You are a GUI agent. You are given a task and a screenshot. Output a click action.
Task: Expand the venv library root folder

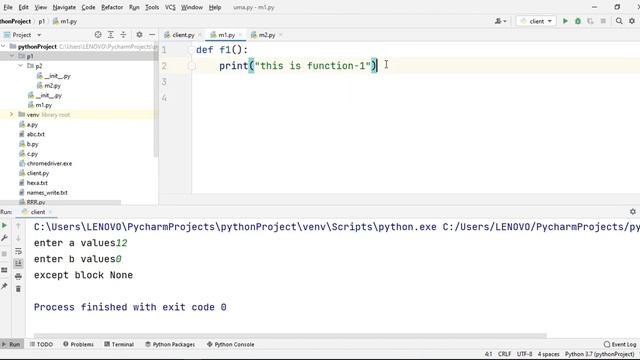tap(12, 115)
